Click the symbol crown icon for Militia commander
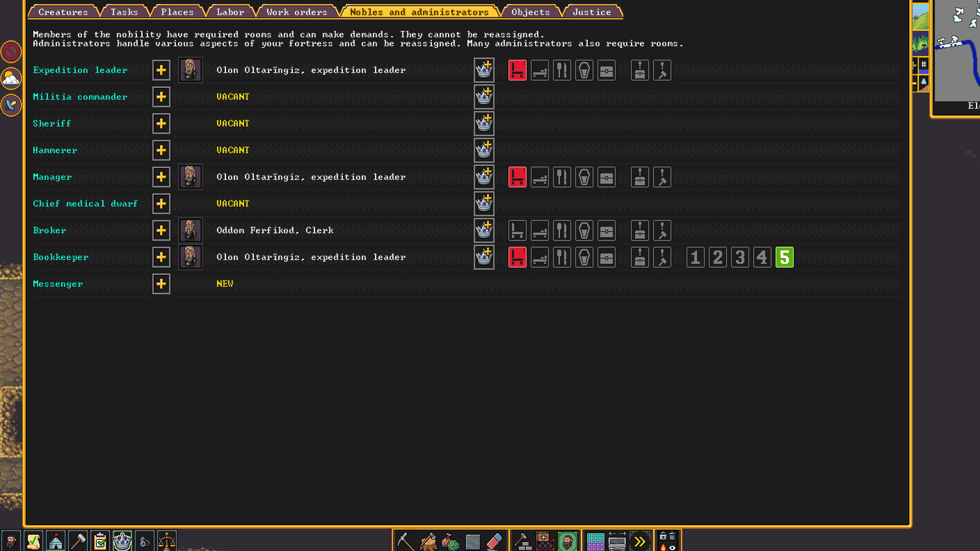 coord(484,97)
